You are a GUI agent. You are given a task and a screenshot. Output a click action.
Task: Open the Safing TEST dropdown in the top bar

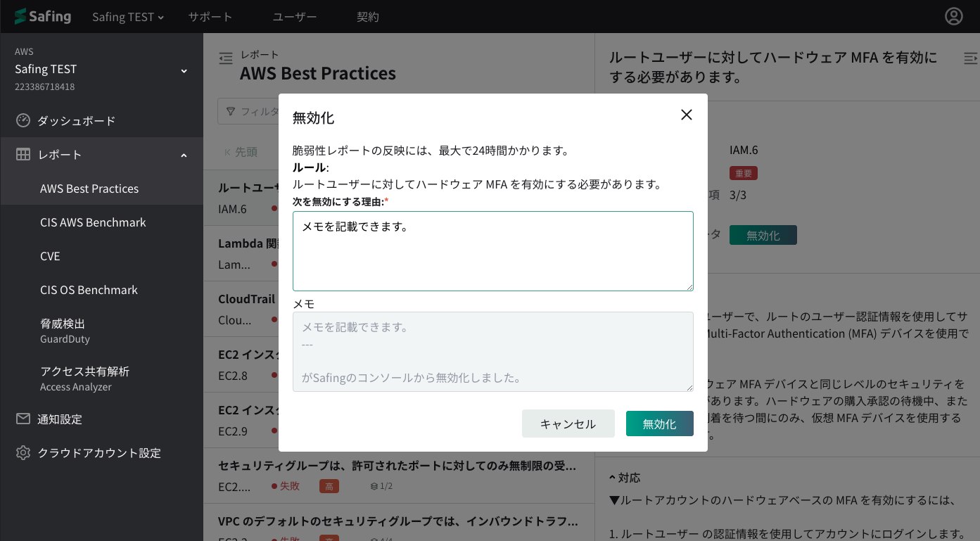pyautogui.click(x=128, y=17)
